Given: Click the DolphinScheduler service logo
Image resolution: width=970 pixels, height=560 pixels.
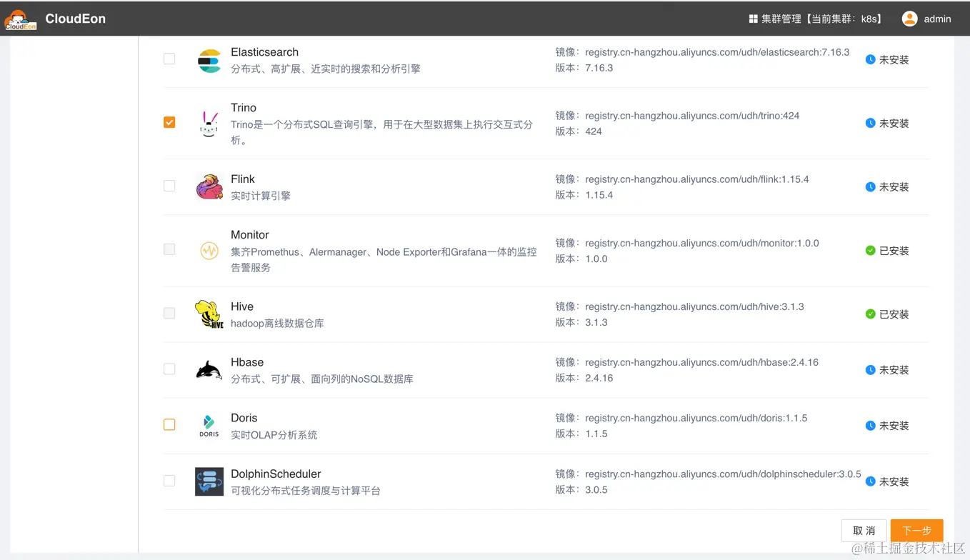Looking at the screenshot, I should point(209,481).
